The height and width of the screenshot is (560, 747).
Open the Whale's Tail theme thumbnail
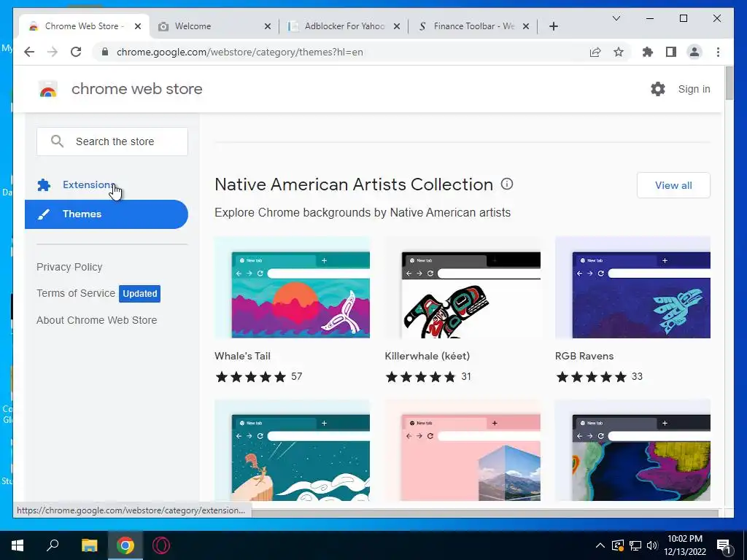tap(292, 287)
